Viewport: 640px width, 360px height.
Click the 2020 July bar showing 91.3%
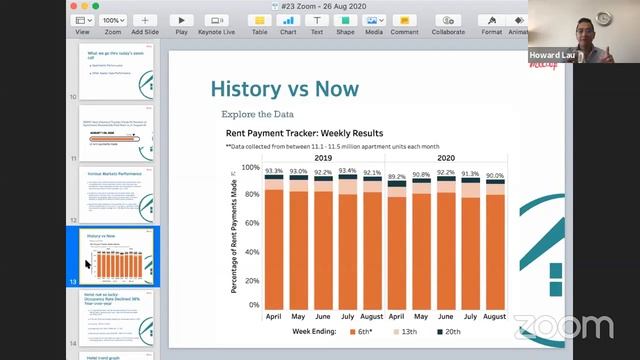click(x=471, y=244)
